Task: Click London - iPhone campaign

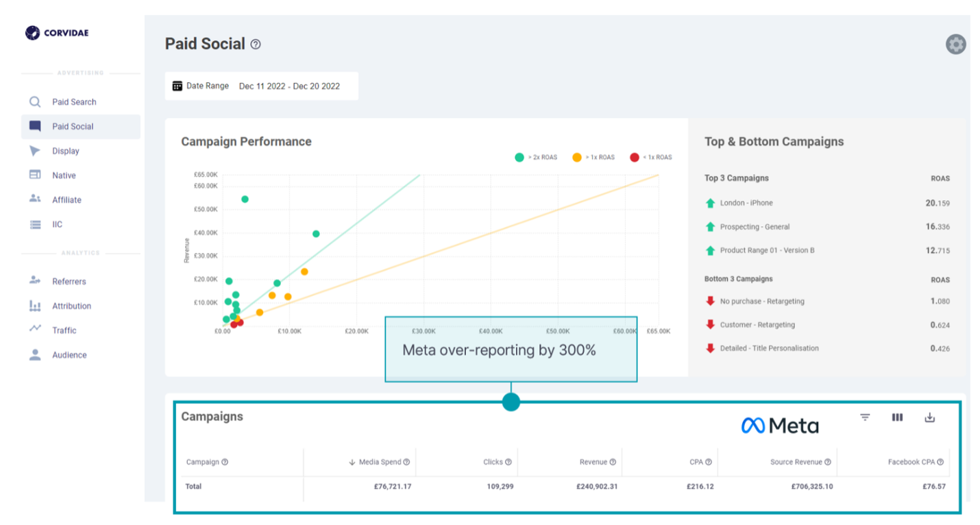Action: (x=746, y=203)
